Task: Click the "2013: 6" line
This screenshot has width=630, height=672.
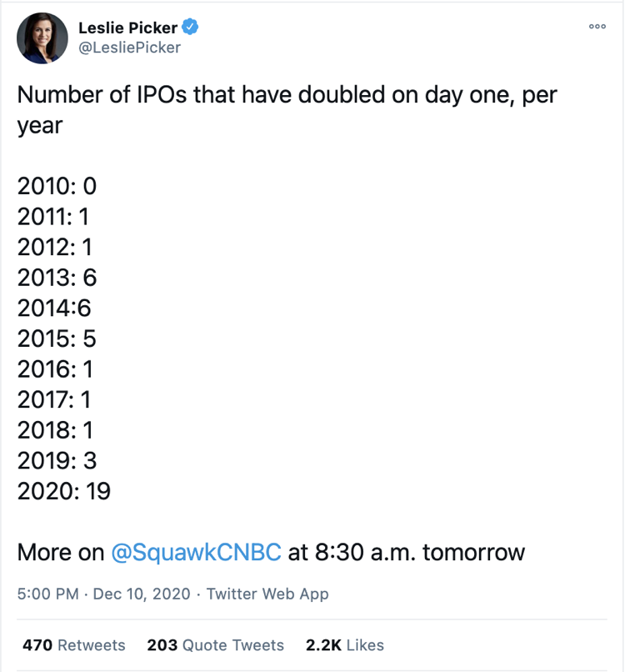Action: 57,277
